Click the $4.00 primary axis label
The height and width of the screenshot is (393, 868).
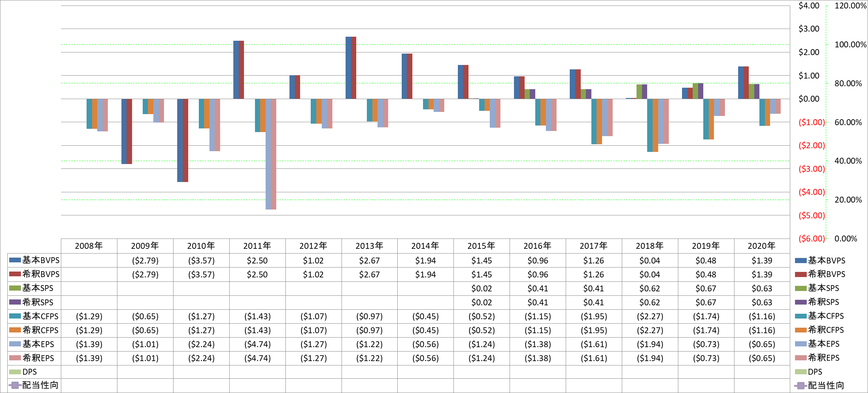(x=809, y=6)
